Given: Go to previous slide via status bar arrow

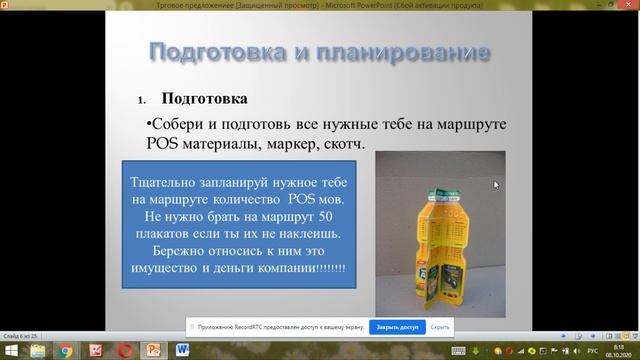Looking at the screenshot, I should point(563,336).
